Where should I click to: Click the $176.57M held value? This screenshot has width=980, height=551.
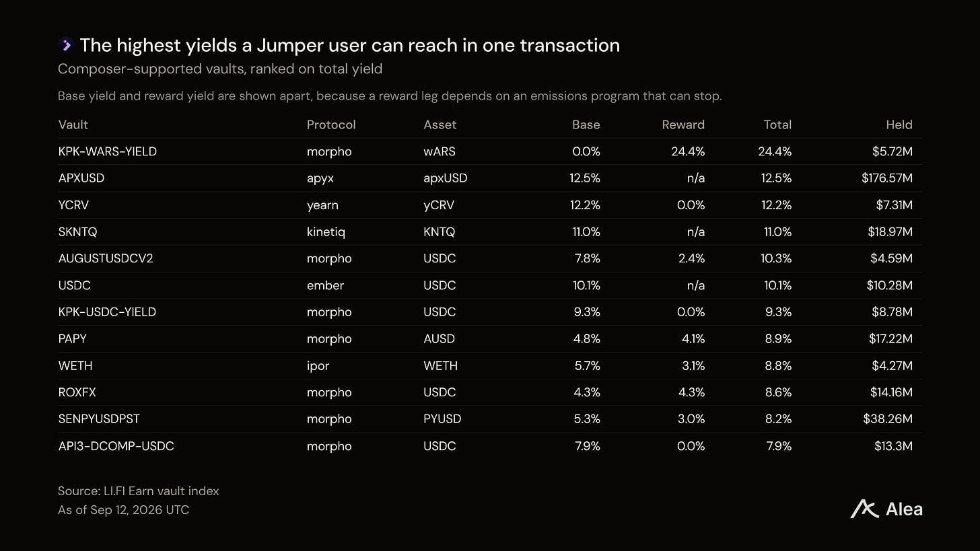(x=887, y=178)
